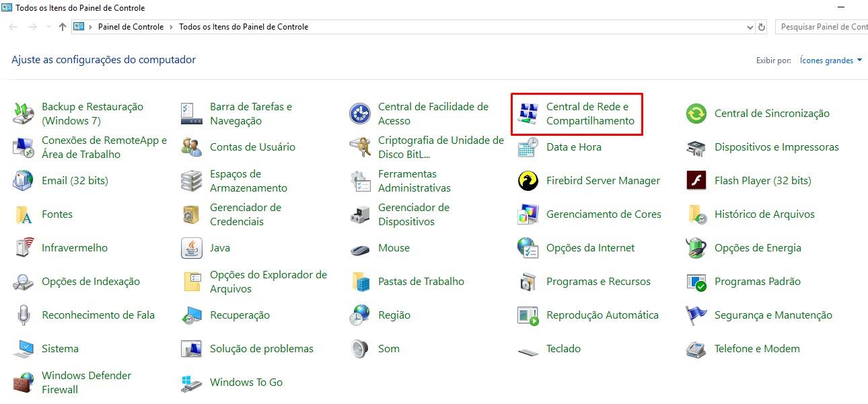
Task: Click the Sistema text link
Action: (60, 349)
